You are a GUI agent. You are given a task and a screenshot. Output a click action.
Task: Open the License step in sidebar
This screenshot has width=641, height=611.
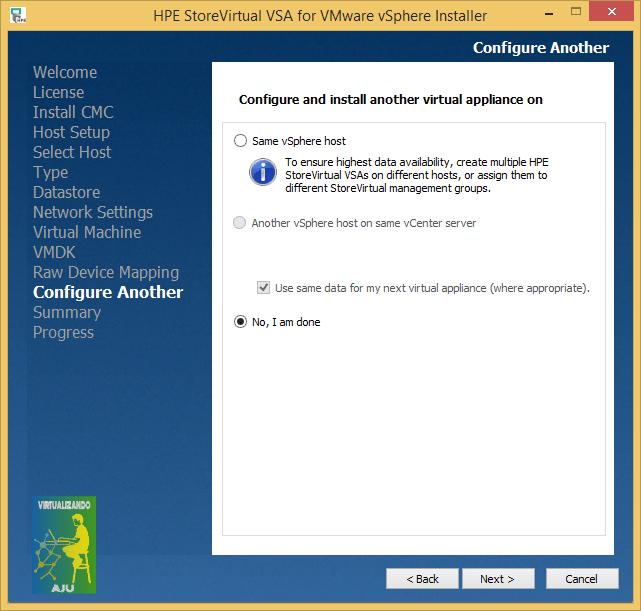(x=58, y=92)
